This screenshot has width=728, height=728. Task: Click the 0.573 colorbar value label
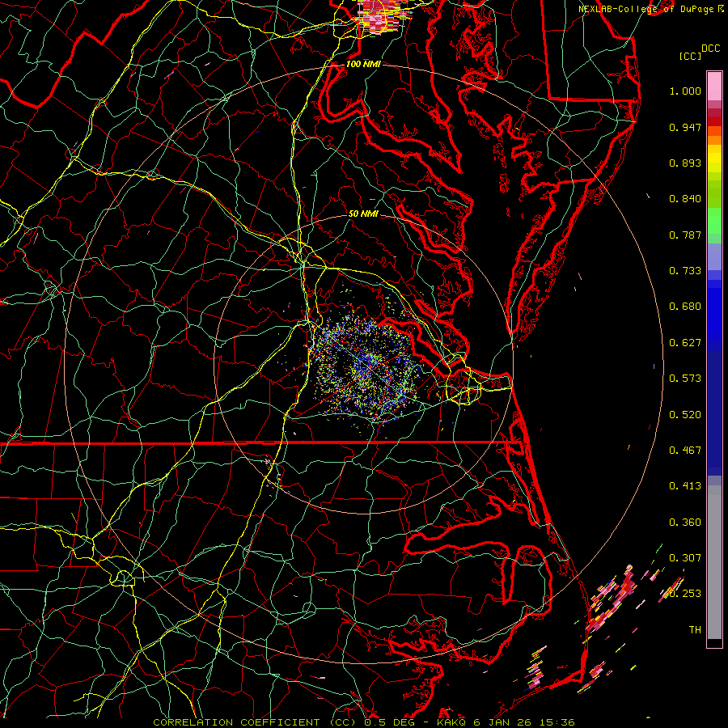point(685,379)
